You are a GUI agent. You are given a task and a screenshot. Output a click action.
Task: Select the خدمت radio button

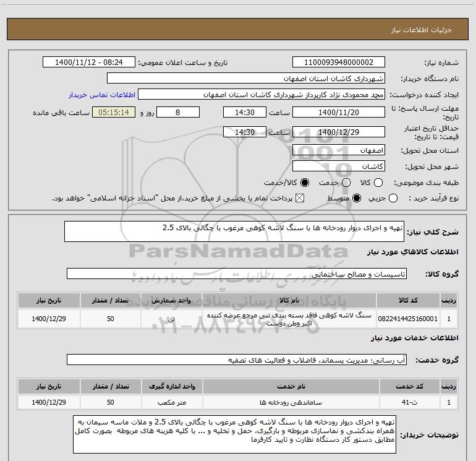[346, 183]
